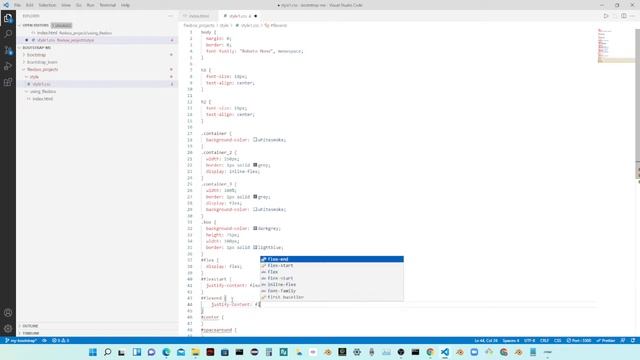
Task: Expand the bootstrap_learn folder
Action: pos(42,62)
